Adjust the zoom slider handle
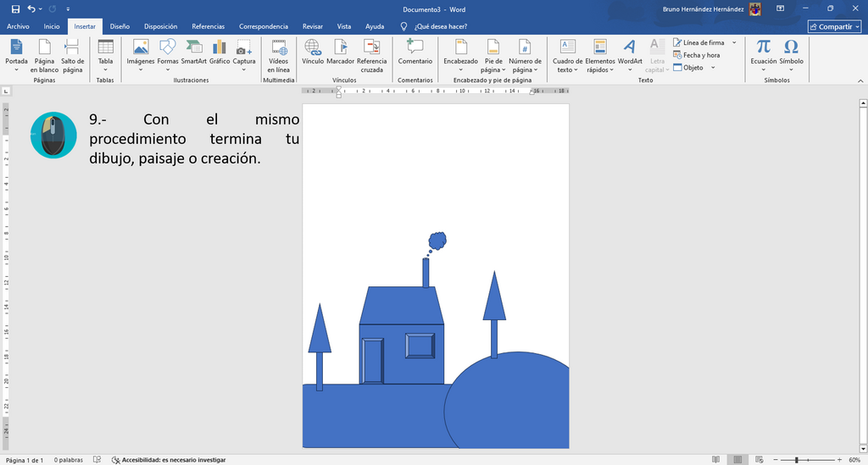Screen dimensions: 868x465 [797, 459]
